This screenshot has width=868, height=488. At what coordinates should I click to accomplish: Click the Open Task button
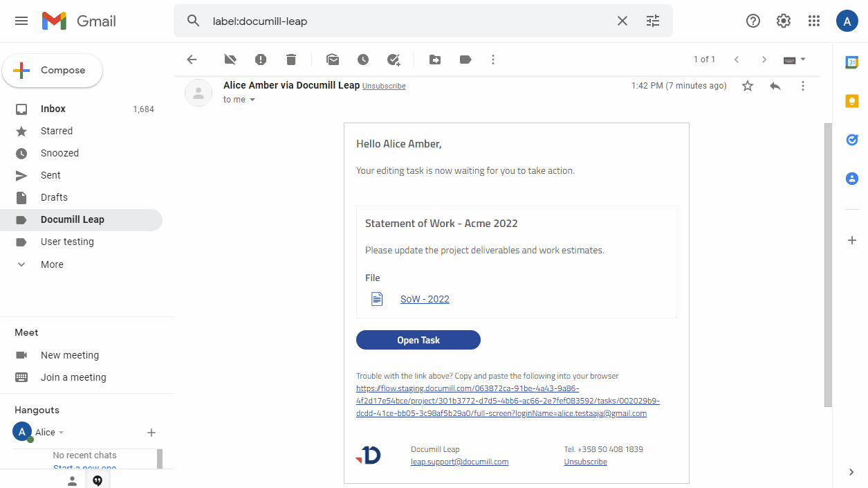coord(418,340)
